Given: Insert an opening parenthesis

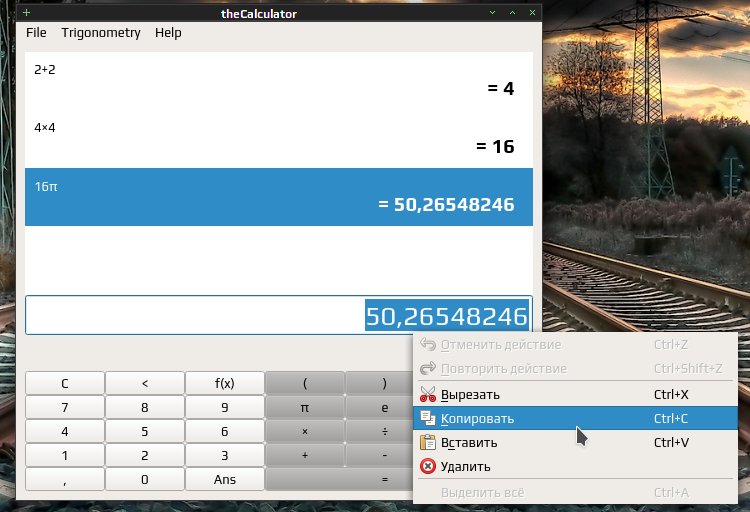Looking at the screenshot, I should 305,383.
